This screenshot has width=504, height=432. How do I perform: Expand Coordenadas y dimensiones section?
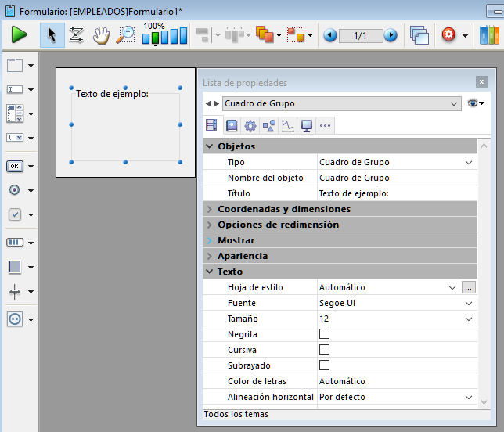coord(210,209)
